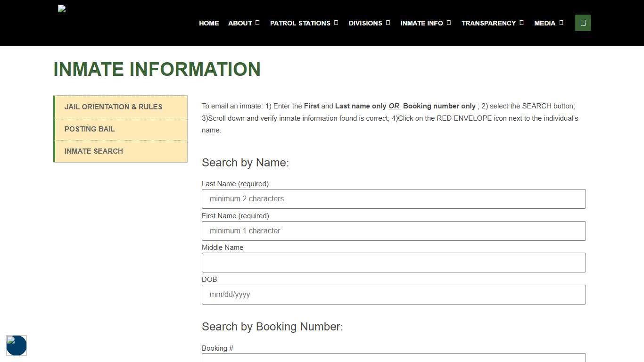Image resolution: width=644 pixels, height=362 pixels.
Task: Click the First Name input field
Action: (x=394, y=230)
